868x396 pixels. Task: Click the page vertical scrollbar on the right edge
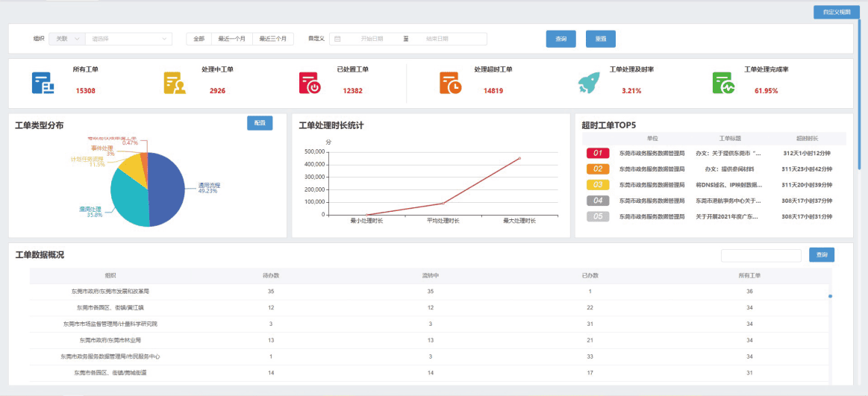coord(859,94)
